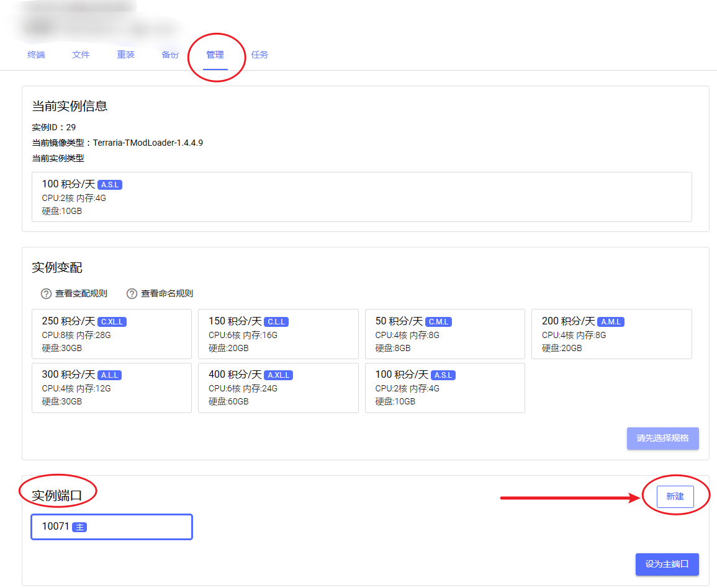This screenshot has height=588, width=717.
Task: Switch to the 任务 tab
Action: (259, 55)
